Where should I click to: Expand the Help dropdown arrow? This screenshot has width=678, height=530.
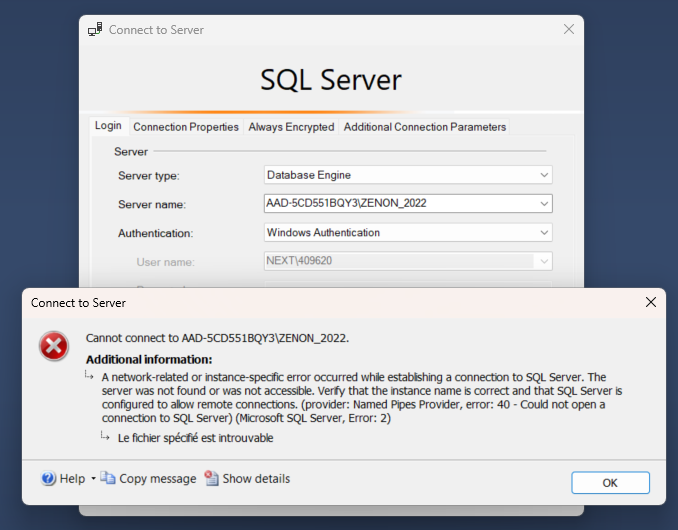click(93, 479)
